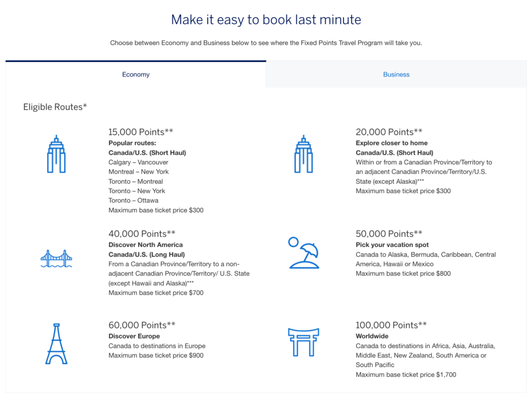Click the 100,000 Points heading
The width and height of the screenshot is (532, 400).
(x=391, y=325)
